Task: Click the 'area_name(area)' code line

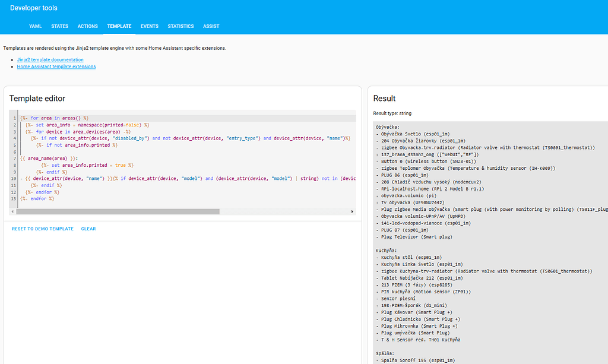Action: coord(49,159)
